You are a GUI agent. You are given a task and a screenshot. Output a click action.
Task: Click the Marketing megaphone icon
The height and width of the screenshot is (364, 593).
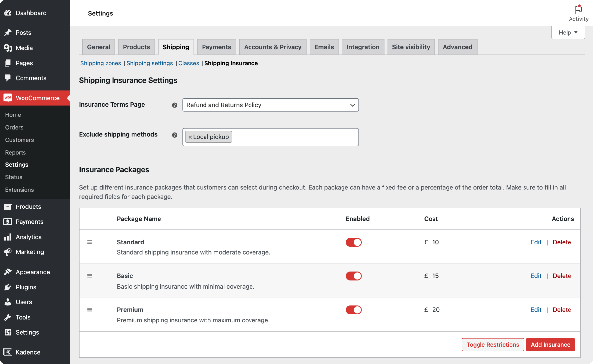pyautogui.click(x=8, y=252)
